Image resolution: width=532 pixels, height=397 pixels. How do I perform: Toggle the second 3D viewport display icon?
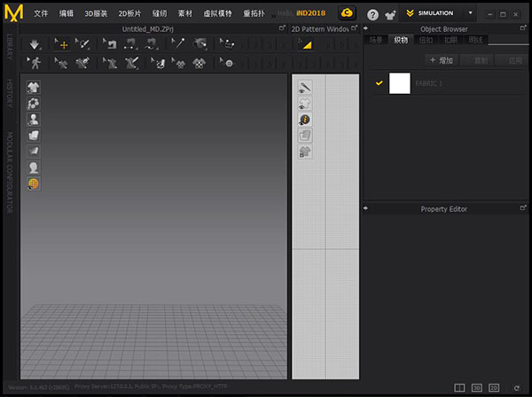point(34,103)
